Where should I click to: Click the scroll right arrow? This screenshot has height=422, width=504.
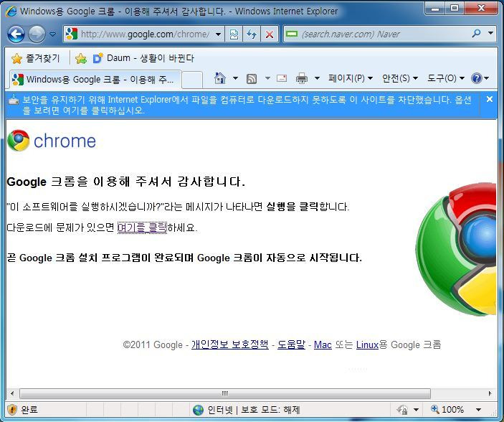490,393
